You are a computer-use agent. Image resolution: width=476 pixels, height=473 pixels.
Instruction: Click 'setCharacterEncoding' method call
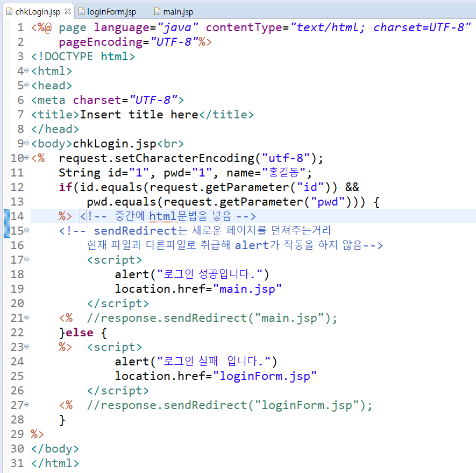point(184,158)
